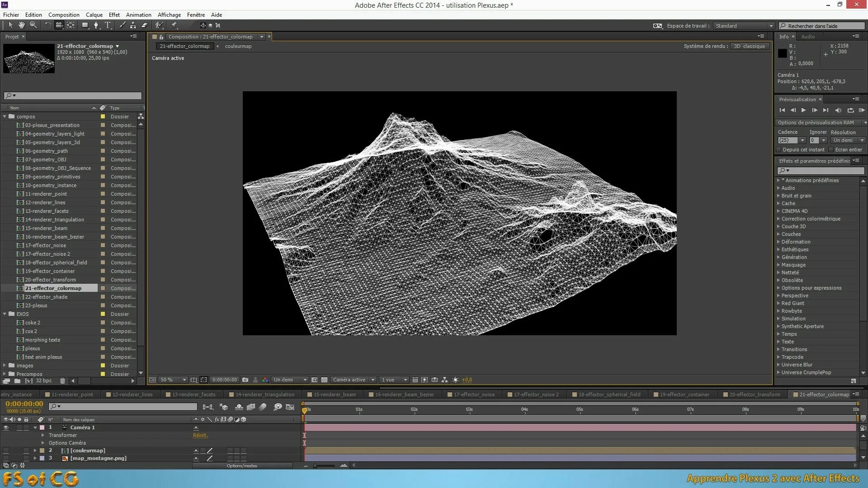Click the Options/modes button at timeline bottom
This screenshot has height=488, width=868.
tap(241, 465)
